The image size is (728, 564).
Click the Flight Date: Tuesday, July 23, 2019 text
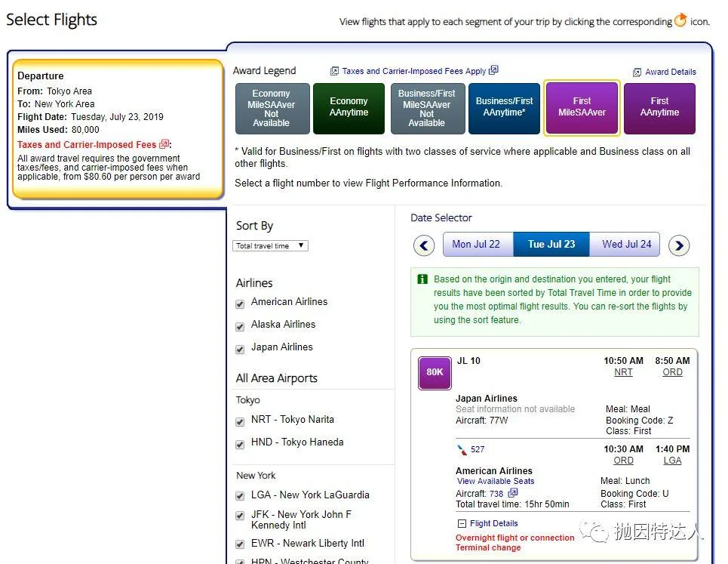(90, 116)
